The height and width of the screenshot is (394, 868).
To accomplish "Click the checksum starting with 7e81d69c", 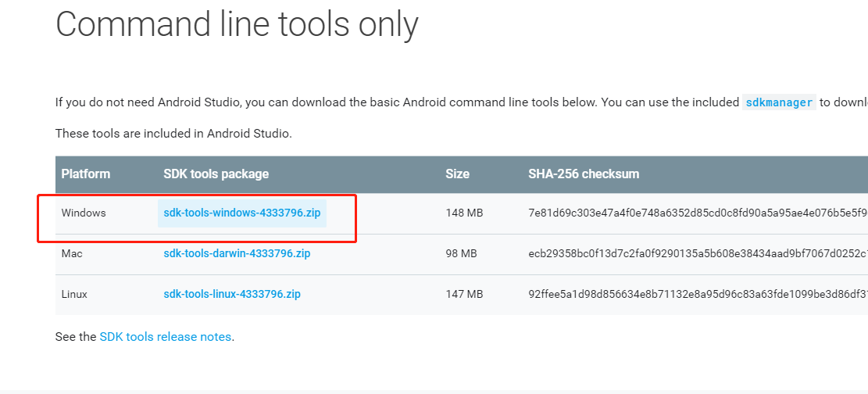I will click(x=698, y=213).
